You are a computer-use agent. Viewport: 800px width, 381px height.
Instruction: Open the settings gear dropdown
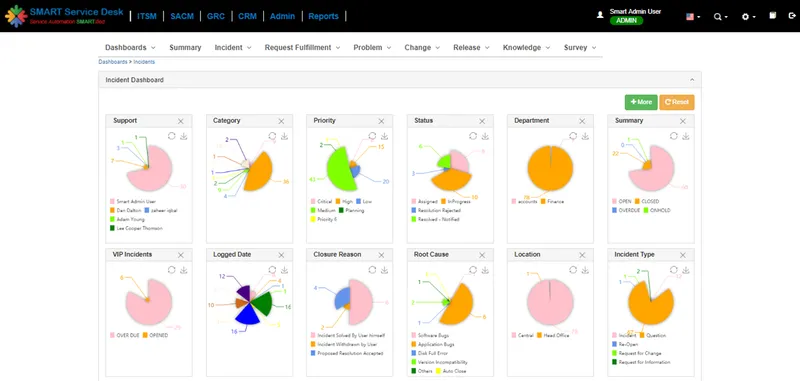coord(748,16)
